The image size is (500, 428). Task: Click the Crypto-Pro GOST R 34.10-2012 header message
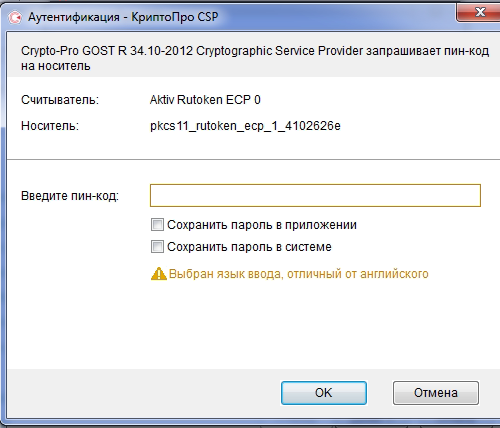(x=255, y=51)
